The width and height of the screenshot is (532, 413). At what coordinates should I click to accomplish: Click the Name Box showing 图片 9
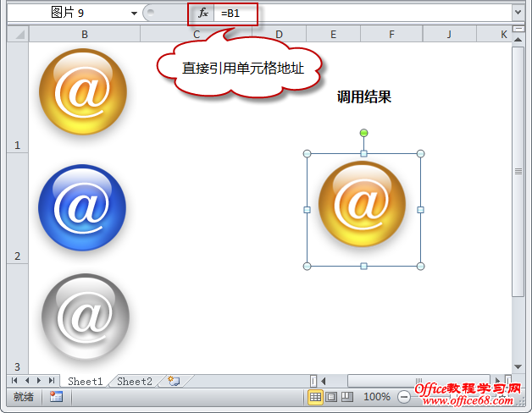pyautogui.click(x=68, y=13)
